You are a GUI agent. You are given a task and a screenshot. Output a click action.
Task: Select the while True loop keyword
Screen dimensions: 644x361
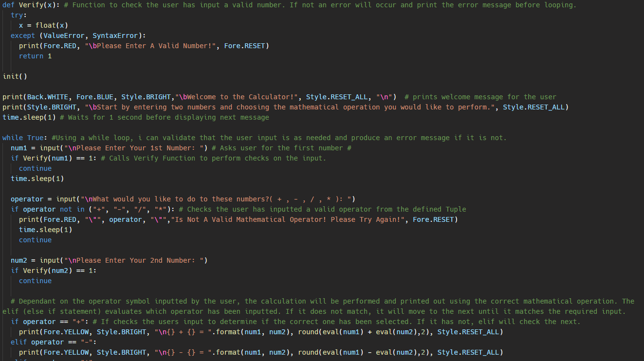click(x=22, y=137)
